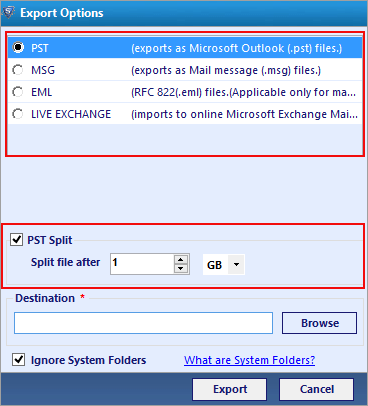Click the '(RFC 822(.eml) files.' description text
Screen dimensions: 368x406
244,92
